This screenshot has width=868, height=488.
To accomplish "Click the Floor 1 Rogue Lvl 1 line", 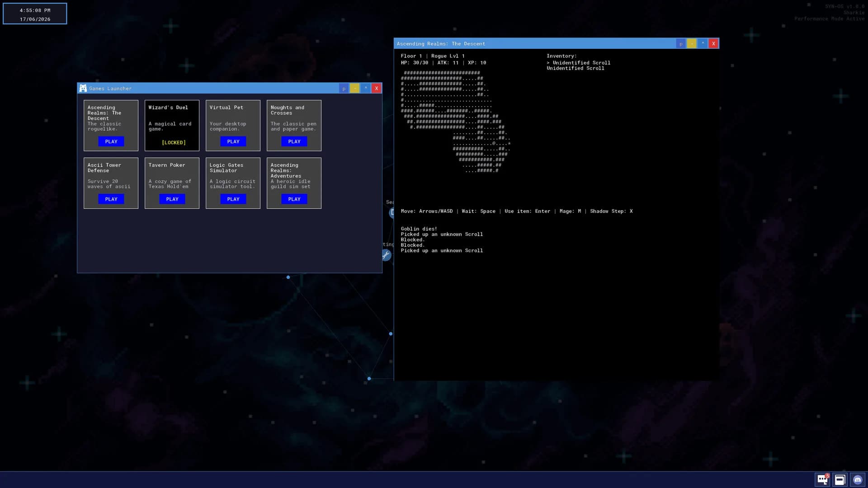I will click(x=432, y=56).
